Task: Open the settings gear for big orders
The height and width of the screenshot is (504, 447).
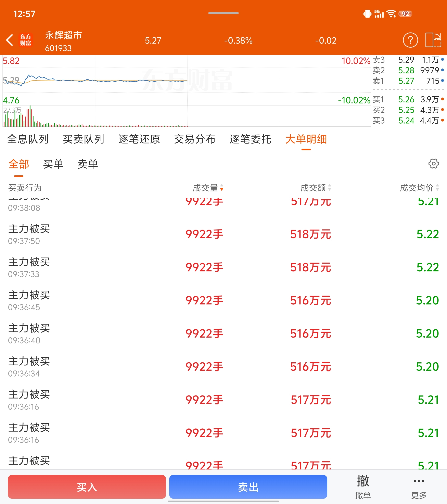Action: [x=433, y=164]
